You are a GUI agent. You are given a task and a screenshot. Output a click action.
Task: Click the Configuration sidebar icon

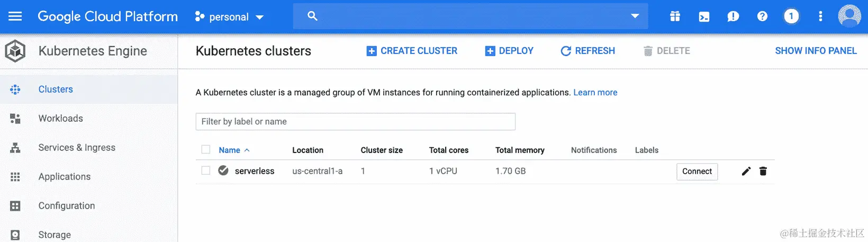tap(15, 206)
